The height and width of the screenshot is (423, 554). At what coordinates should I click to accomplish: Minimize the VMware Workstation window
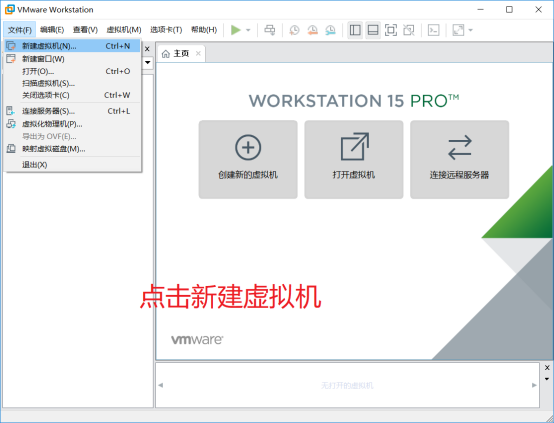(481, 10)
